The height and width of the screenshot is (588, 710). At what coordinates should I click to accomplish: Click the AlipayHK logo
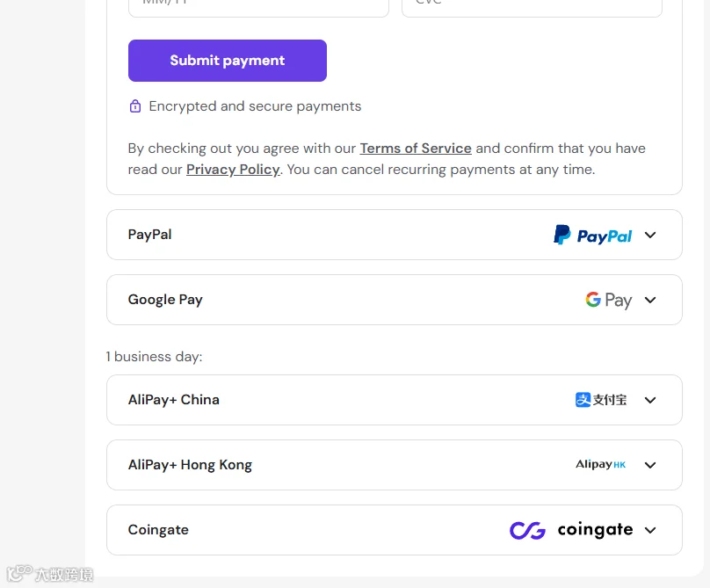point(600,464)
